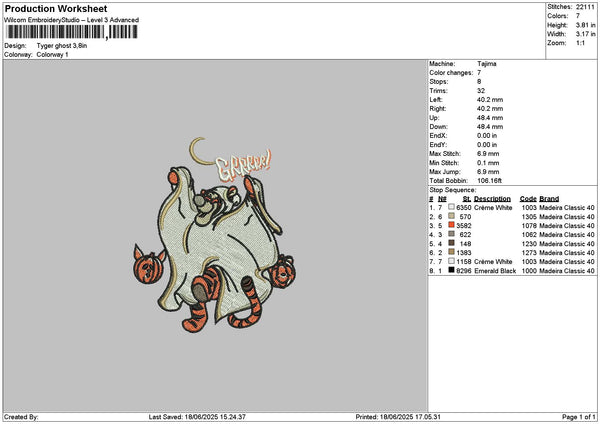This screenshot has width=600, height=424.
Task: Click thread code '1000'
Action: point(529,271)
